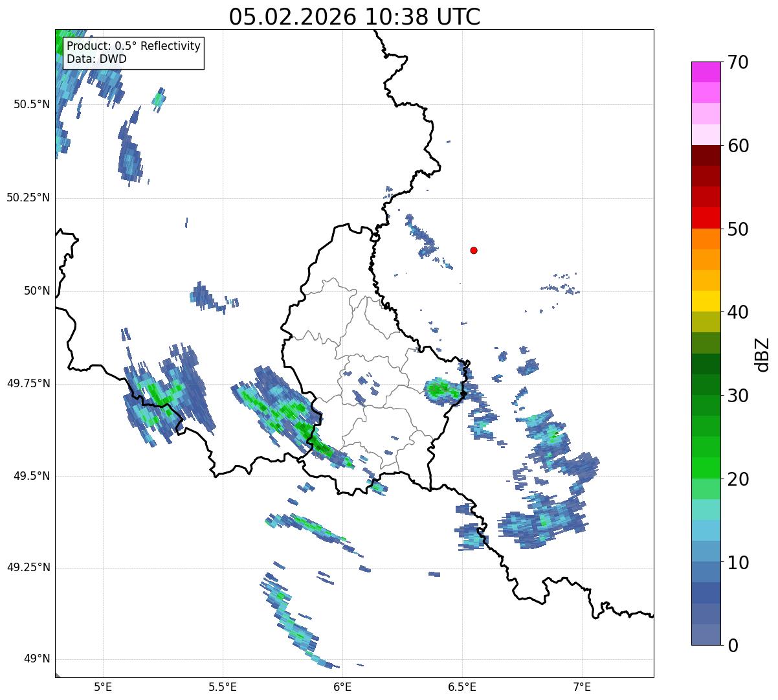Click the bright red 50 dBZ swatch
778x700 pixels.
click(x=706, y=218)
